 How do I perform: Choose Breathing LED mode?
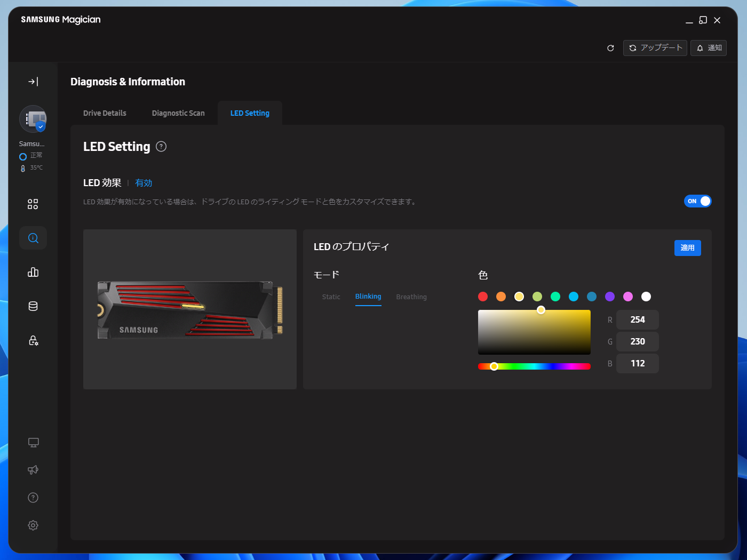pos(411,297)
